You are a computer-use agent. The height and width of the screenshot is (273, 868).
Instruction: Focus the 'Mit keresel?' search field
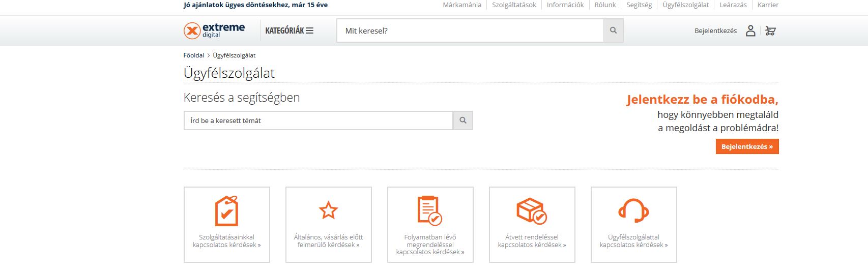pyautogui.click(x=470, y=31)
